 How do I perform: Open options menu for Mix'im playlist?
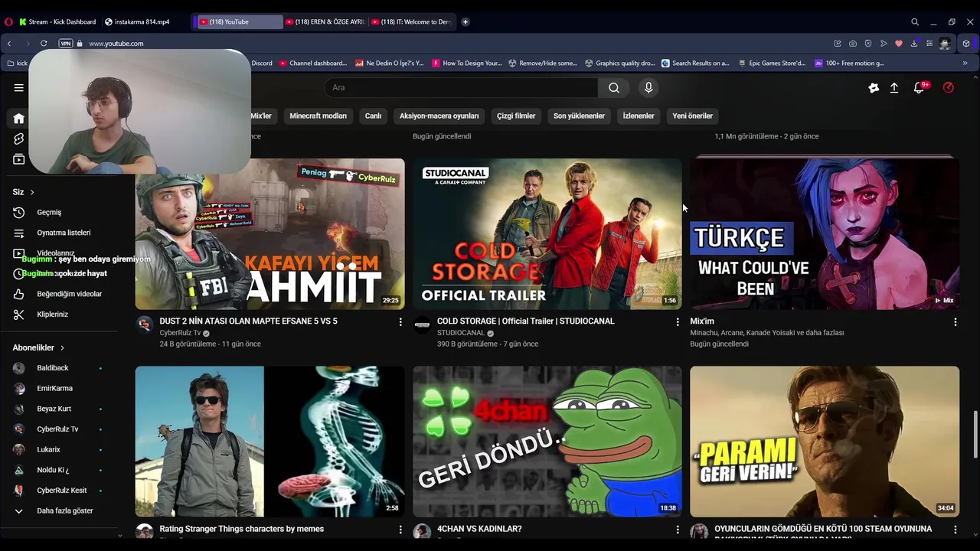(955, 322)
